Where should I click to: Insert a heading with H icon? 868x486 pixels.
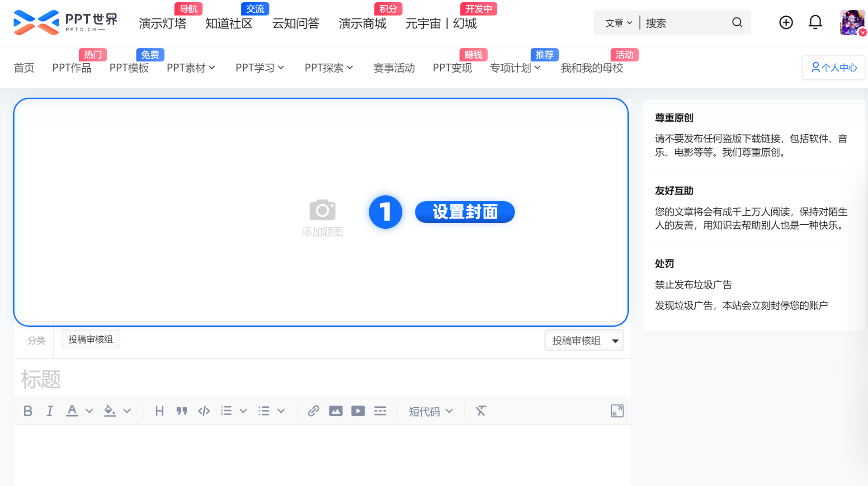tap(159, 411)
